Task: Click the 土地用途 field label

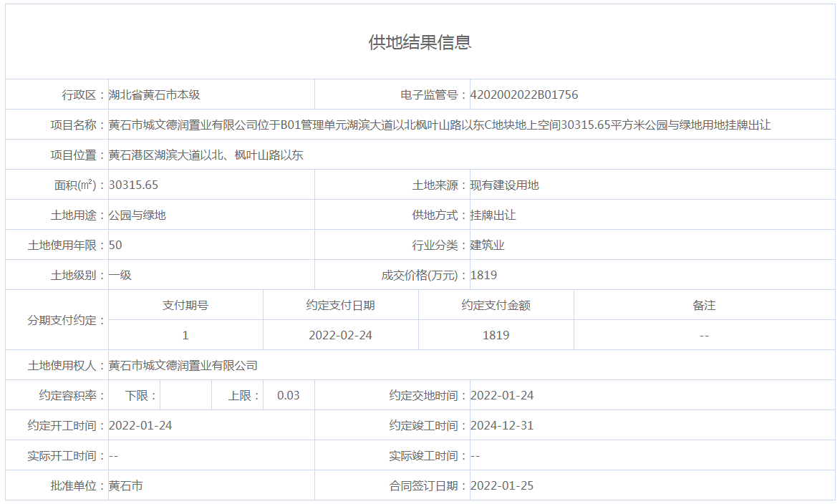Action: (79, 215)
